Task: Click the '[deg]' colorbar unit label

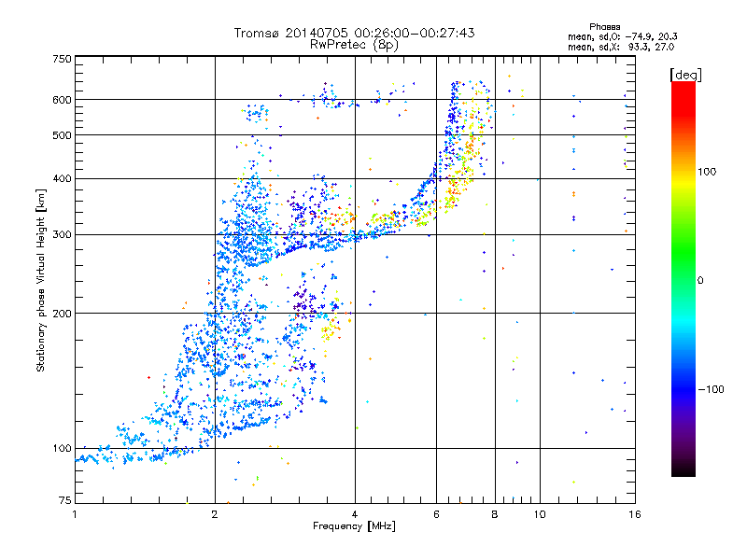Action: (685, 75)
